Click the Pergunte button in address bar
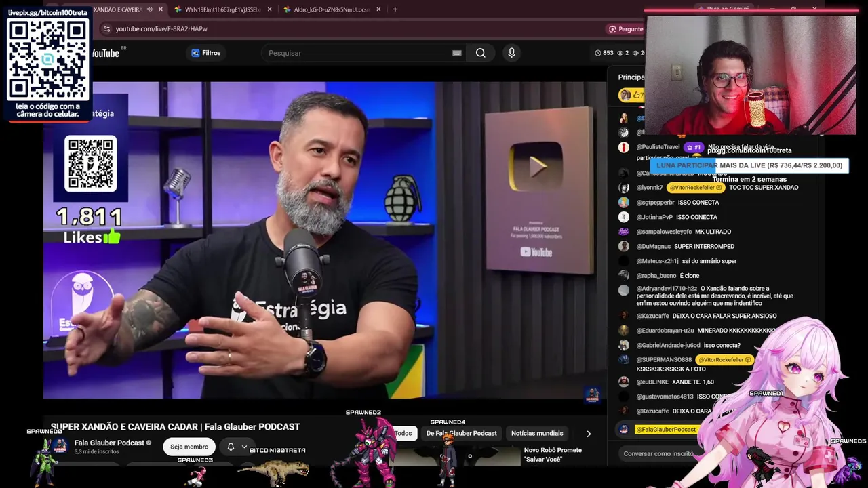 coord(627,29)
